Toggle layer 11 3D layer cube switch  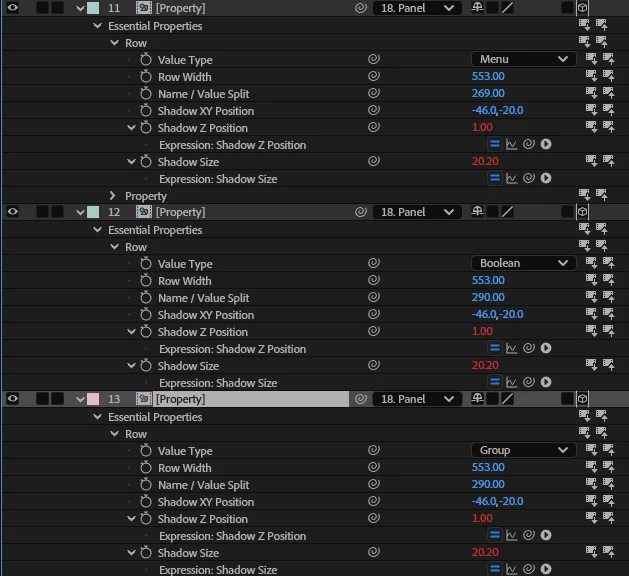coord(582,8)
